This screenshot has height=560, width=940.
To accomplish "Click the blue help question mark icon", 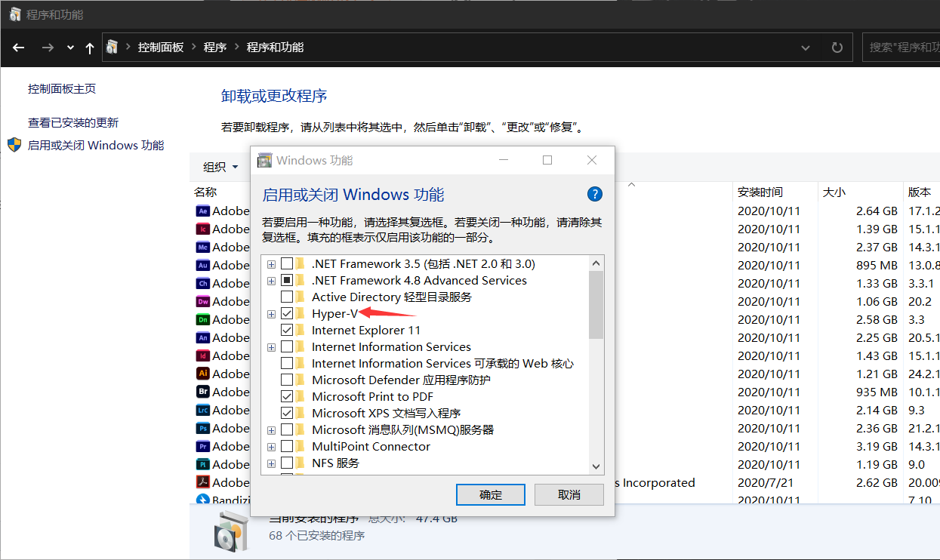I will (x=594, y=194).
